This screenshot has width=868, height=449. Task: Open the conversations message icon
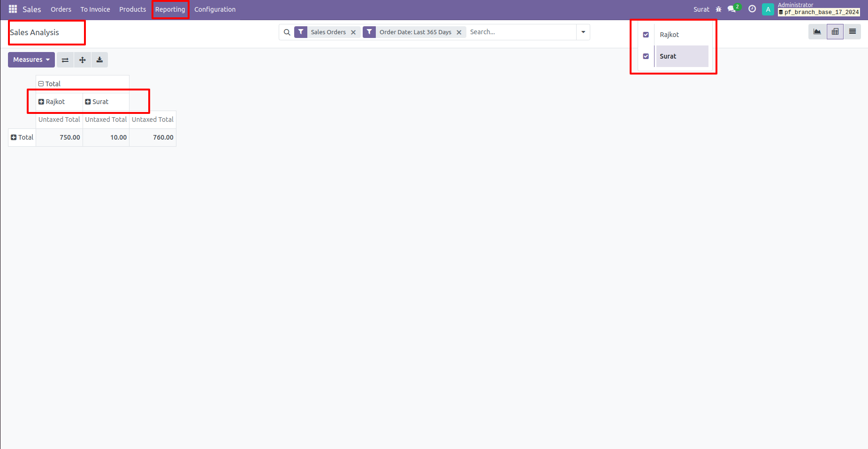732,9
